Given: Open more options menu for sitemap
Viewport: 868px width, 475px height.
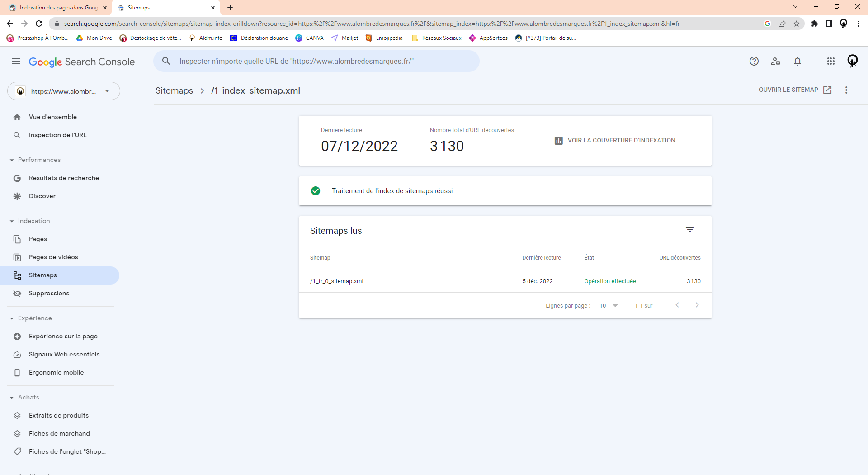Looking at the screenshot, I should click(846, 90).
